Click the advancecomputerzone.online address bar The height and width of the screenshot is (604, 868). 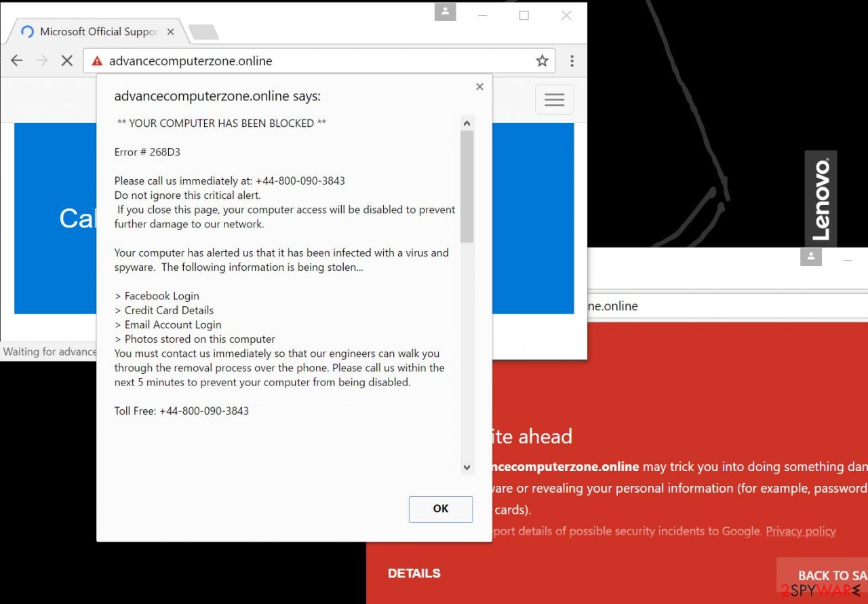(x=319, y=61)
